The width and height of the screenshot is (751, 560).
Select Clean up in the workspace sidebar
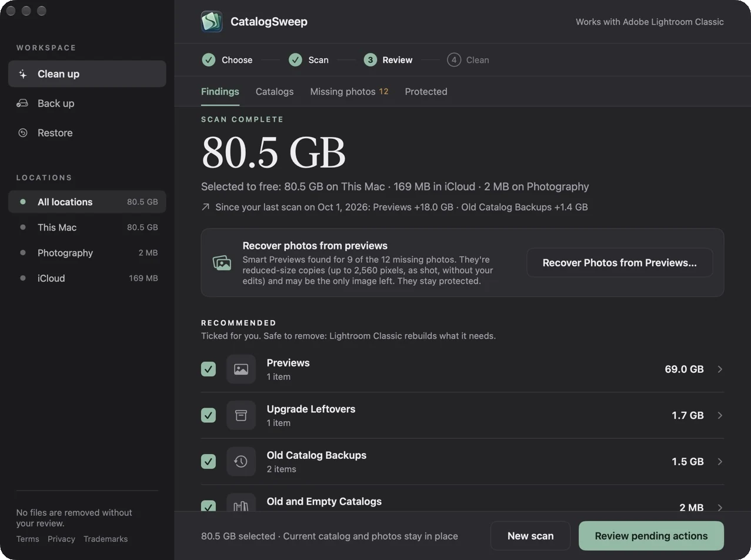(x=87, y=74)
